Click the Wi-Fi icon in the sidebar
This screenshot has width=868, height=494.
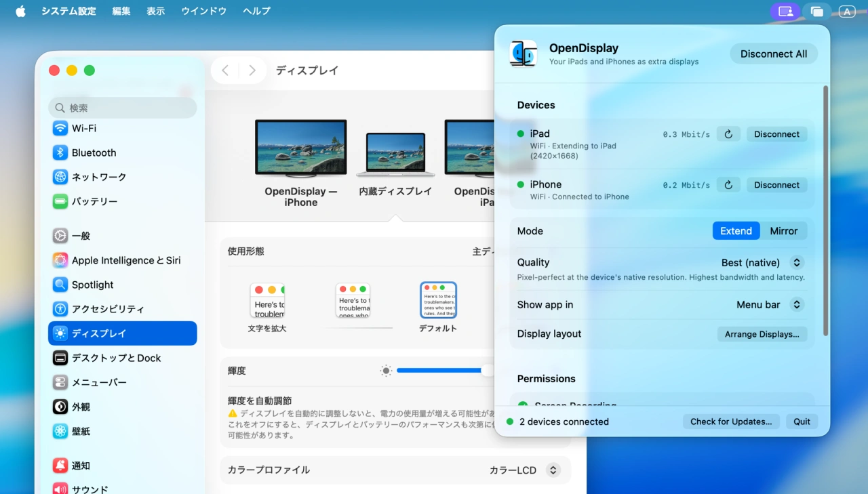(x=60, y=128)
